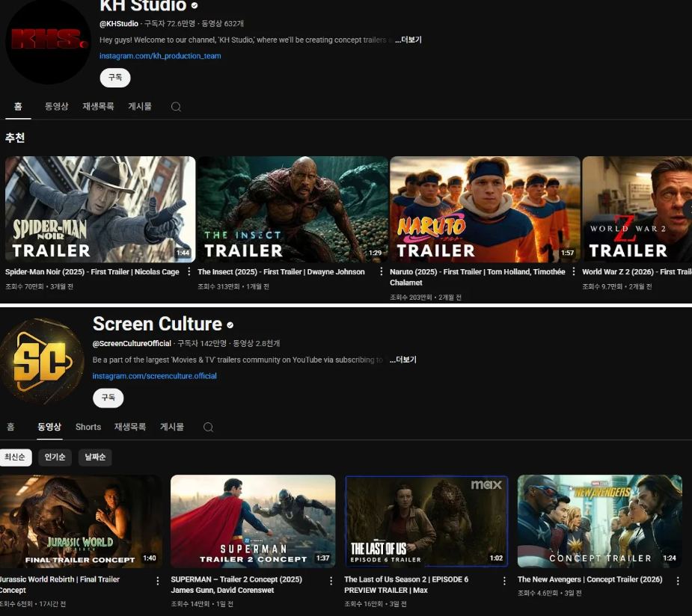Open options menu for The Insect video
This screenshot has height=616, width=692.
click(382, 271)
